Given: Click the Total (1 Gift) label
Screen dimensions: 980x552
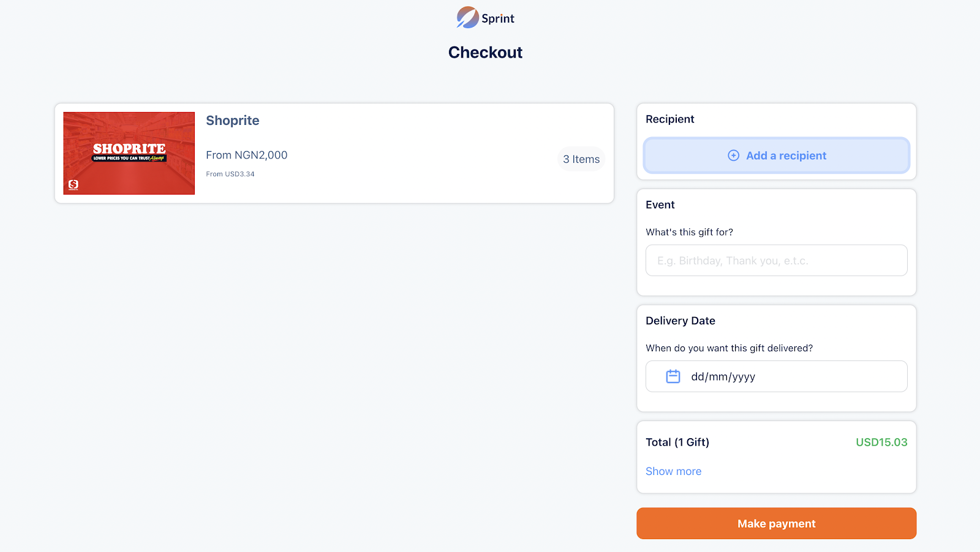Looking at the screenshot, I should (677, 442).
